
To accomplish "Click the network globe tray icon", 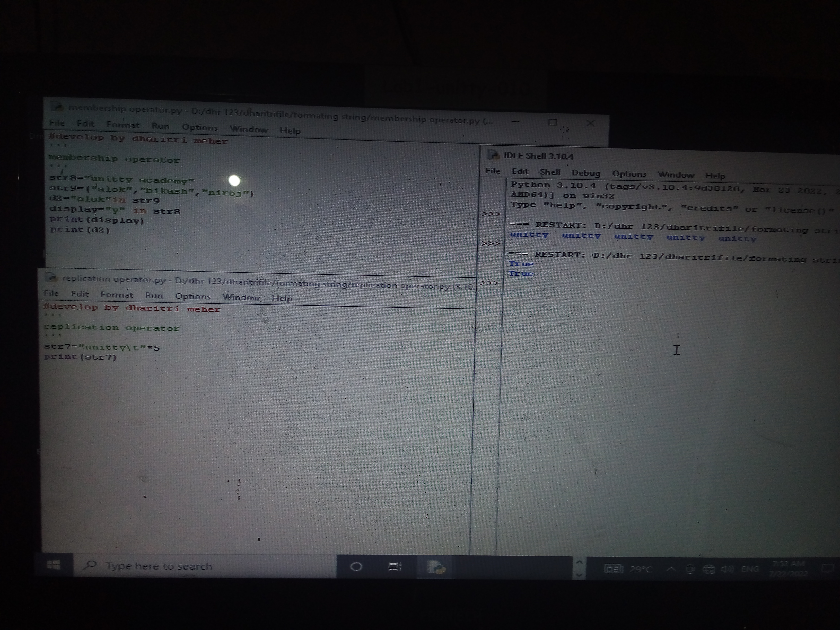I will click(x=708, y=569).
